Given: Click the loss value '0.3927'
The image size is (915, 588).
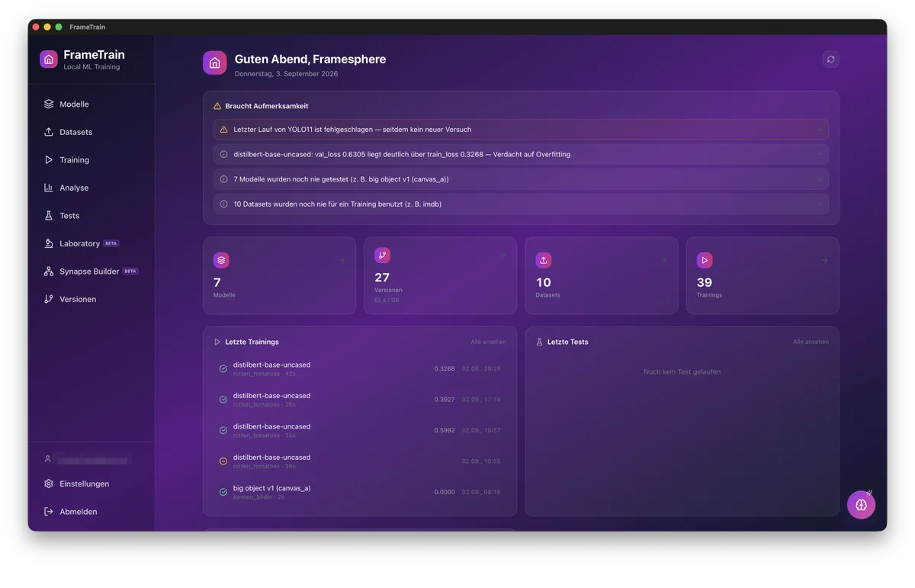Looking at the screenshot, I should (445, 400).
